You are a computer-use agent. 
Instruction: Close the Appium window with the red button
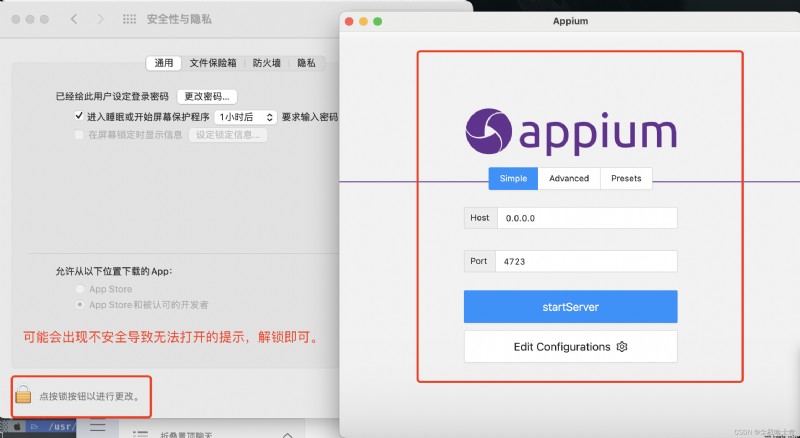(x=349, y=21)
